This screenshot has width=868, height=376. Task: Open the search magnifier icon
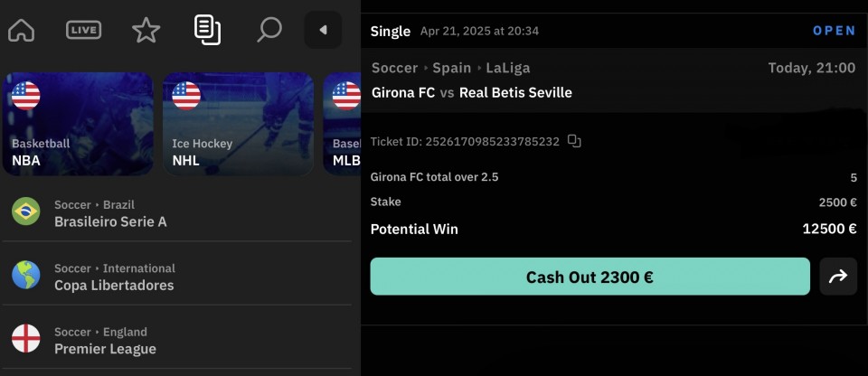(x=269, y=30)
